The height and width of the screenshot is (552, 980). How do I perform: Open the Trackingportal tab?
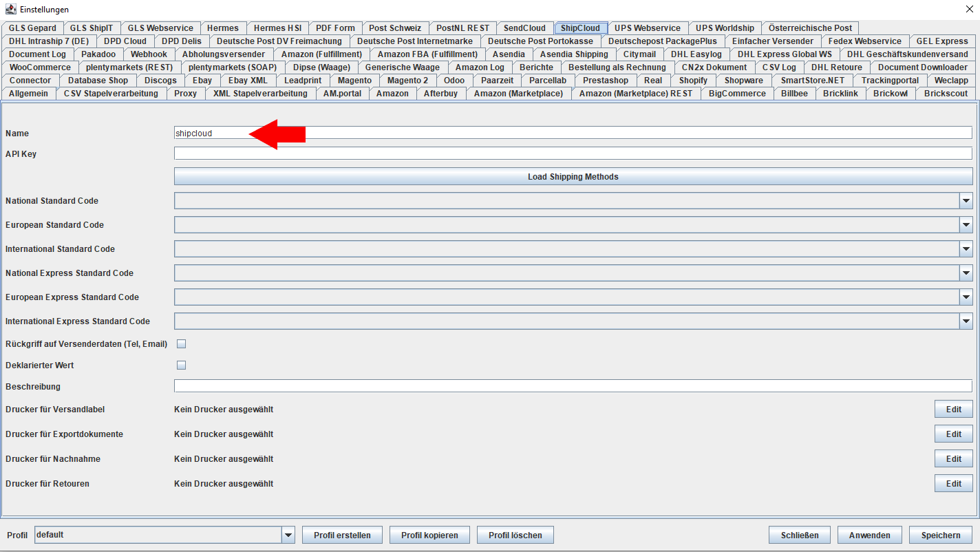click(890, 81)
